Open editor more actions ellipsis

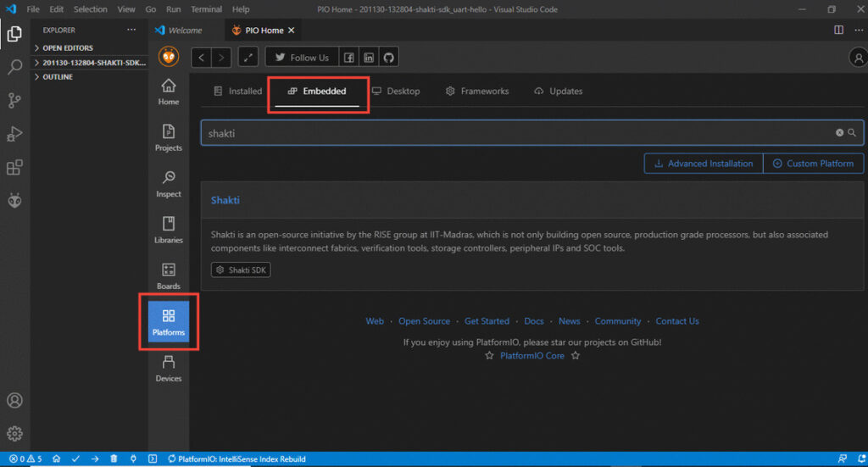pos(859,30)
